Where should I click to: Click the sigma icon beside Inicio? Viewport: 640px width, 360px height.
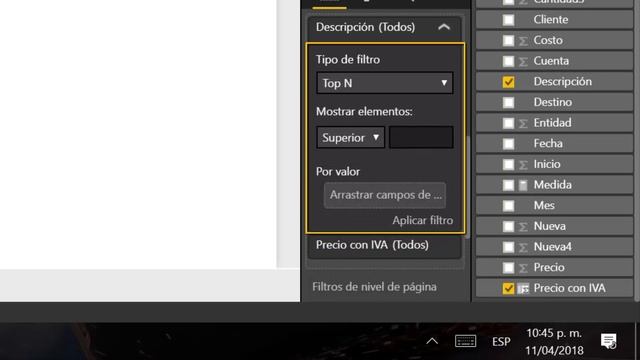523,164
